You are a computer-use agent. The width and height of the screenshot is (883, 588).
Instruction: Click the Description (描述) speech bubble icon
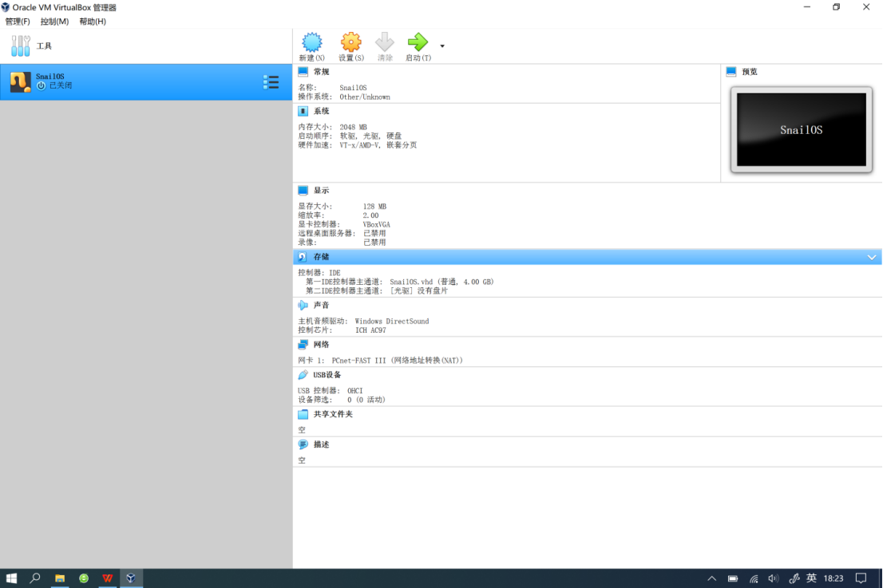click(x=303, y=444)
